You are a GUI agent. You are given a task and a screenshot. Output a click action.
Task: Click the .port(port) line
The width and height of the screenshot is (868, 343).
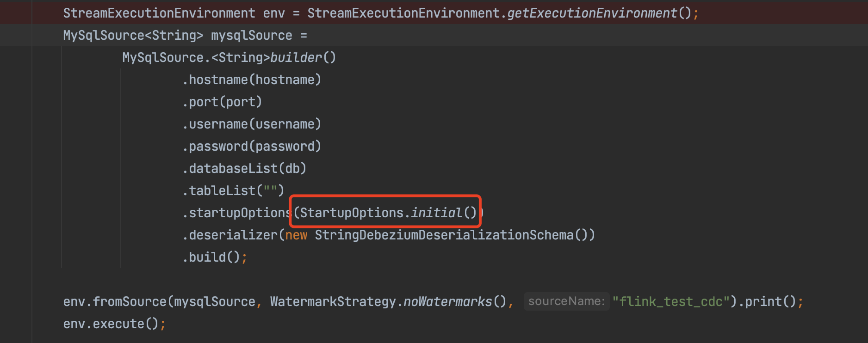[x=222, y=102]
